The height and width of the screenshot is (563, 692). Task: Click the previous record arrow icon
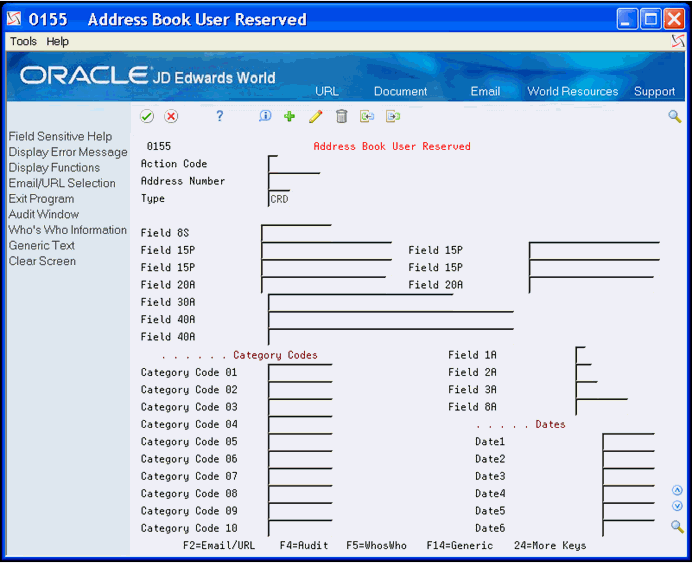[367, 116]
